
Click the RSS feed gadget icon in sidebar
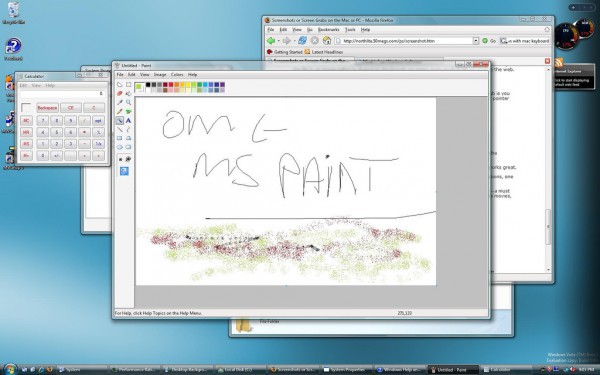tap(559, 63)
